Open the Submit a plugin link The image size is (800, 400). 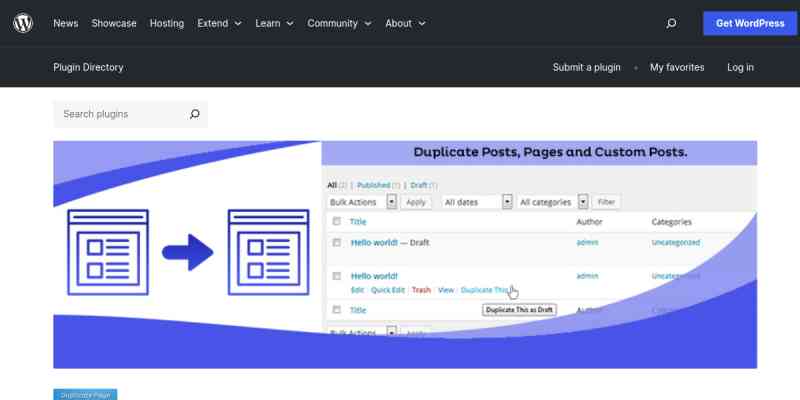(586, 67)
